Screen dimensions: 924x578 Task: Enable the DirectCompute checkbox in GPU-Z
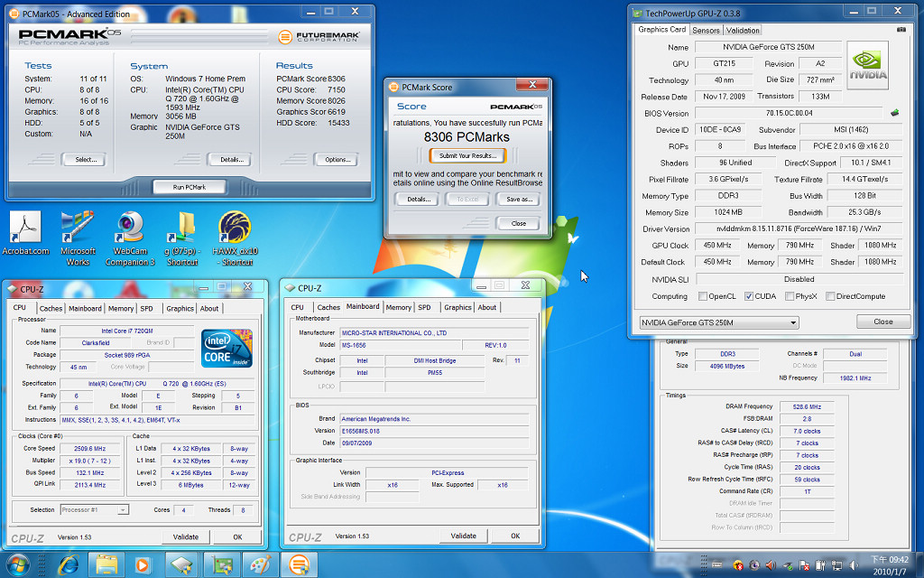click(x=830, y=296)
